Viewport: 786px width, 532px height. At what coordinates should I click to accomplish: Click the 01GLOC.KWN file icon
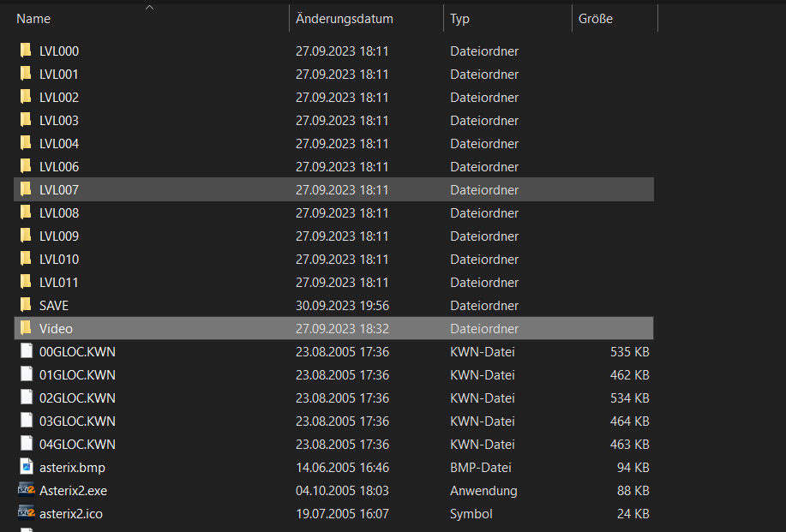(27, 374)
